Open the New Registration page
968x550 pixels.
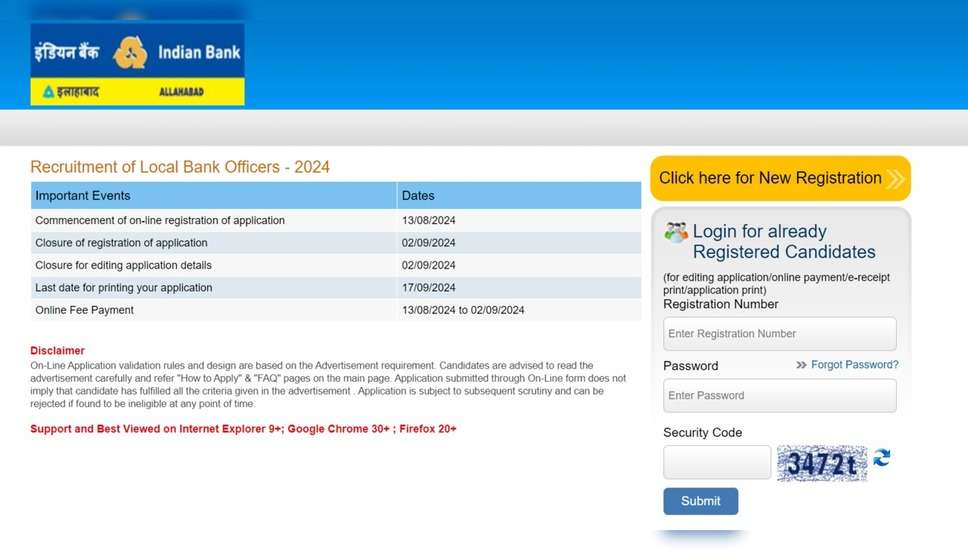click(x=770, y=178)
